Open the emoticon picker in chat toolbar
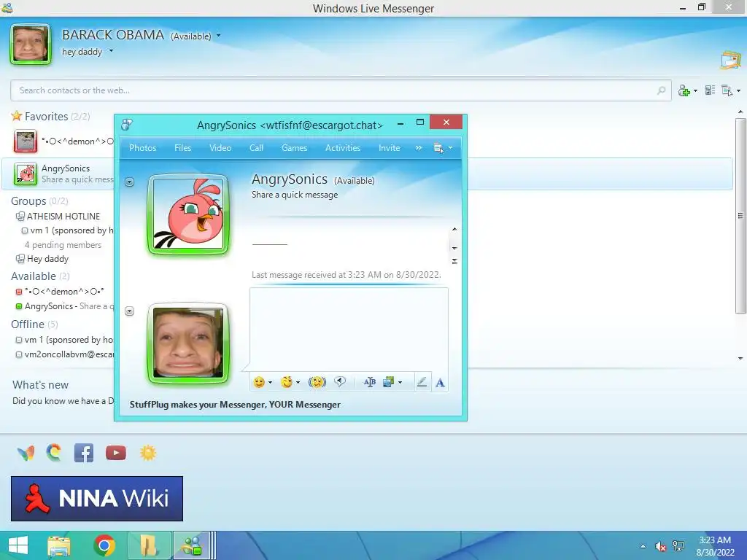The height and width of the screenshot is (560, 747). [259, 382]
